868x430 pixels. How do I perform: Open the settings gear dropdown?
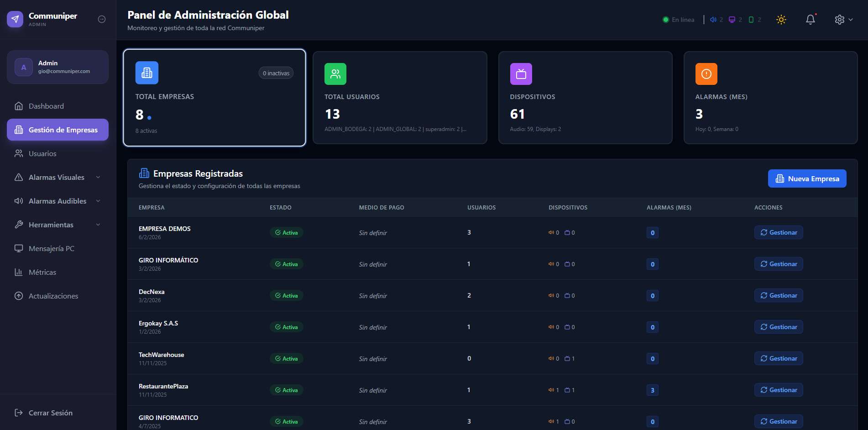click(x=843, y=20)
